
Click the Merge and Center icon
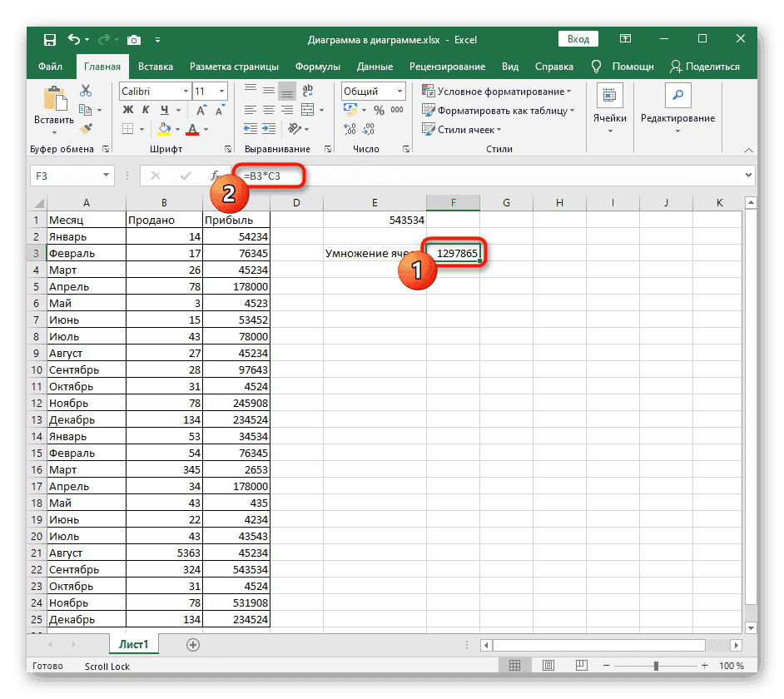click(308, 109)
